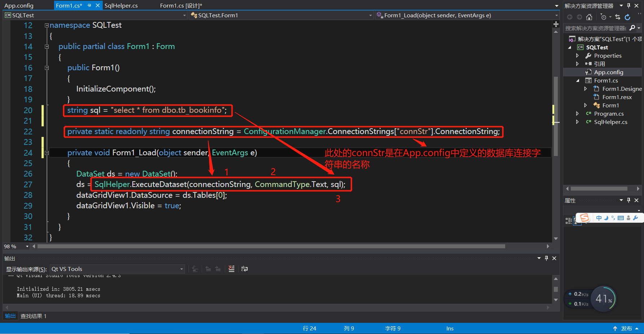Click Find Message in Code output icon
Screen dimensions: 644x334
coord(195,269)
